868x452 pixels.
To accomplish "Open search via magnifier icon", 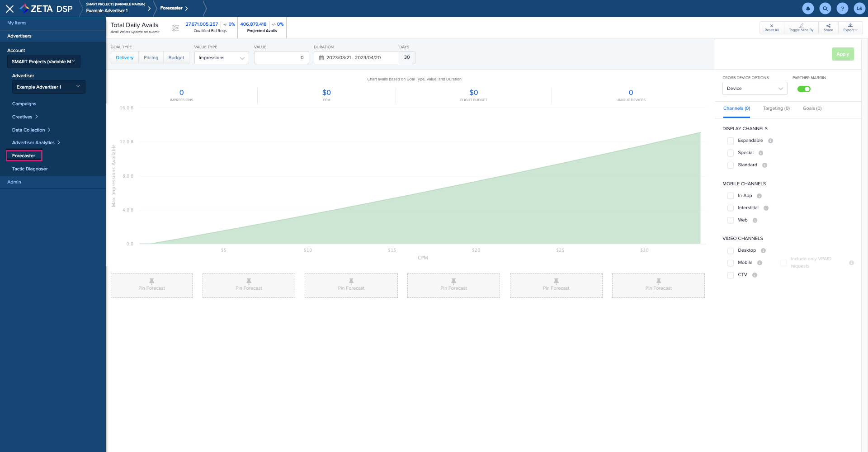I will tap(825, 8).
